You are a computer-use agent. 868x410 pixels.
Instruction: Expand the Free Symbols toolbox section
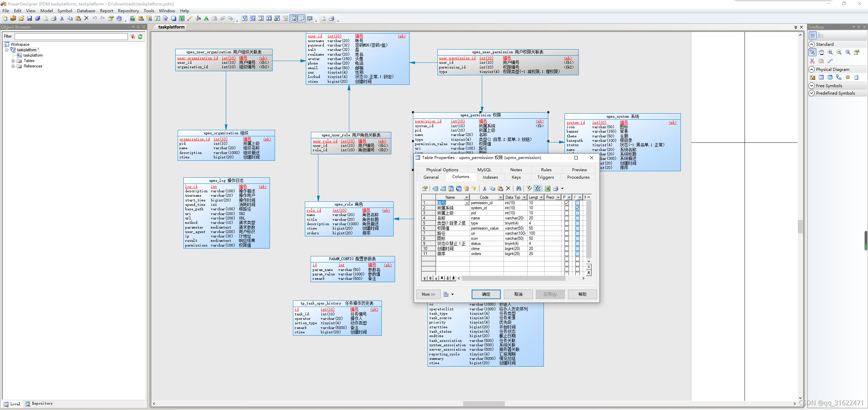(812, 85)
